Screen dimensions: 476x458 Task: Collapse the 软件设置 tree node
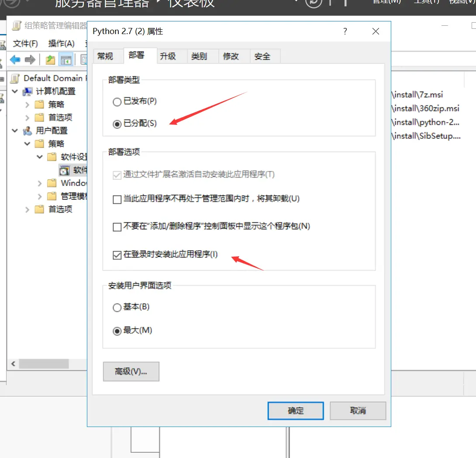tap(40, 157)
